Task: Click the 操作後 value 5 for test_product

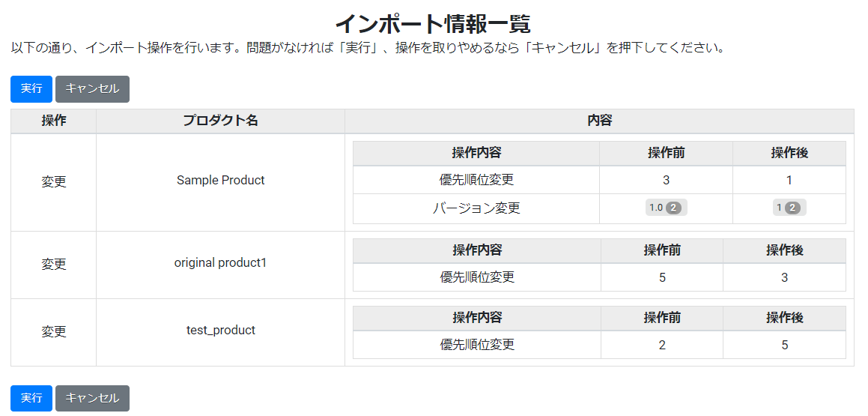Action: tap(784, 345)
